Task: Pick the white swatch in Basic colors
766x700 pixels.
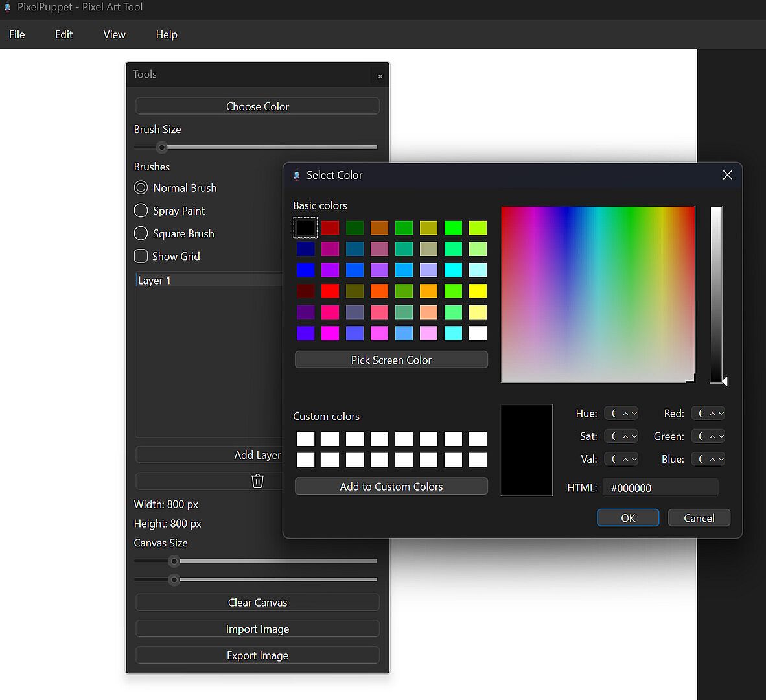Action: tap(478, 333)
